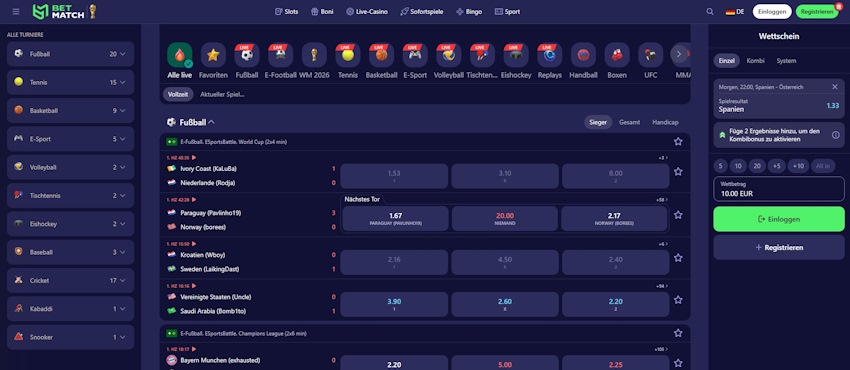This screenshot has height=370, width=850.
Task: Open the Bingo menu item
Action: coord(469,11)
